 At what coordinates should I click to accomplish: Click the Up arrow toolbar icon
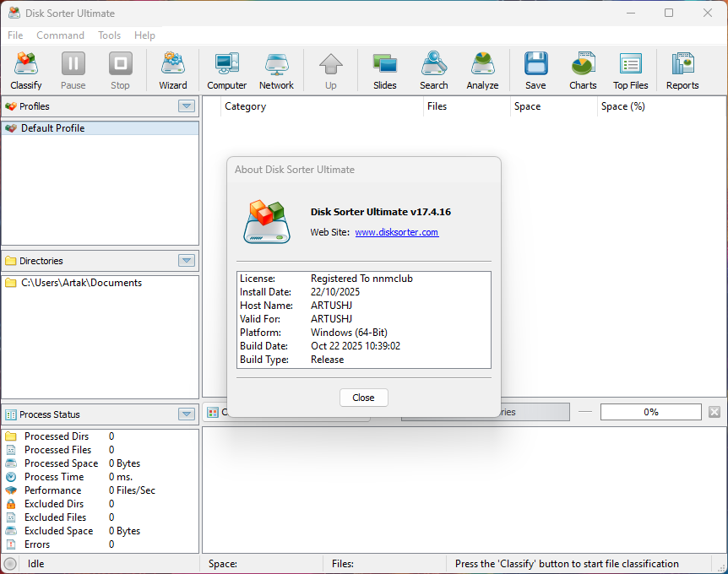pos(330,71)
